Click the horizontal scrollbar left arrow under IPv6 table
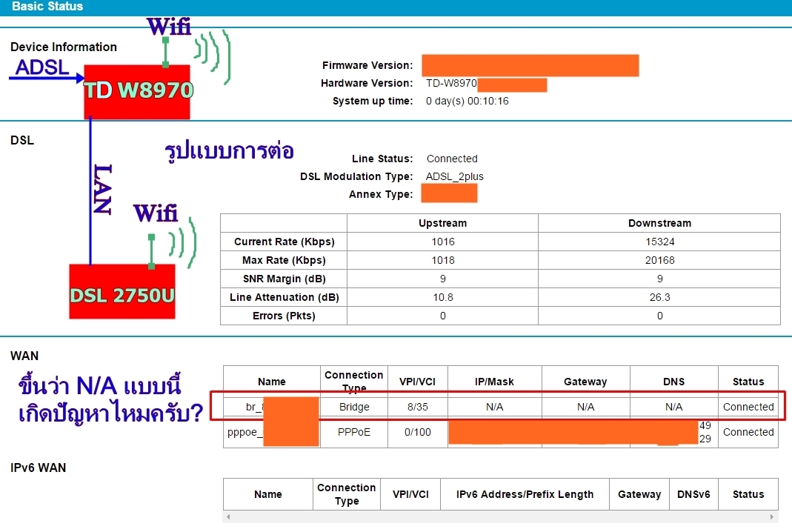 [x=228, y=517]
